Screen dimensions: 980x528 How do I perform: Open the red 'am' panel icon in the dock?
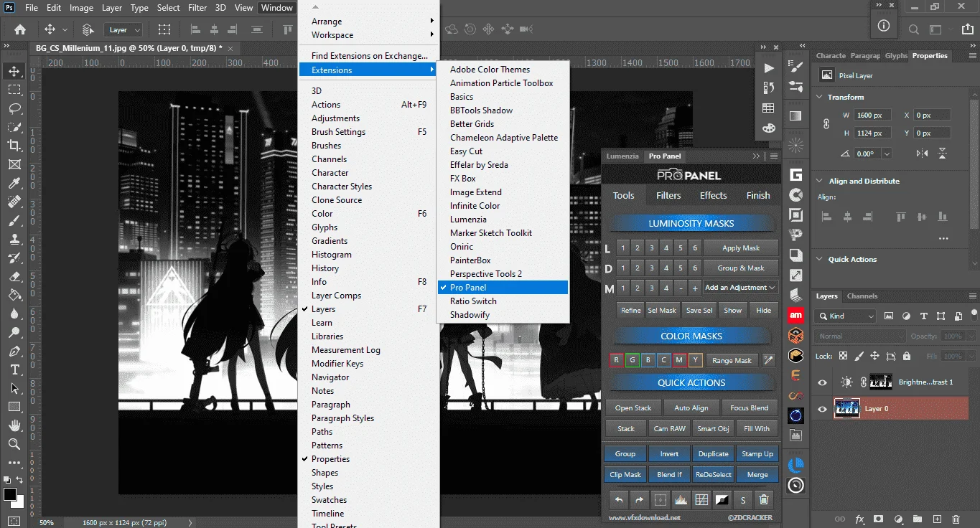click(x=795, y=315)
